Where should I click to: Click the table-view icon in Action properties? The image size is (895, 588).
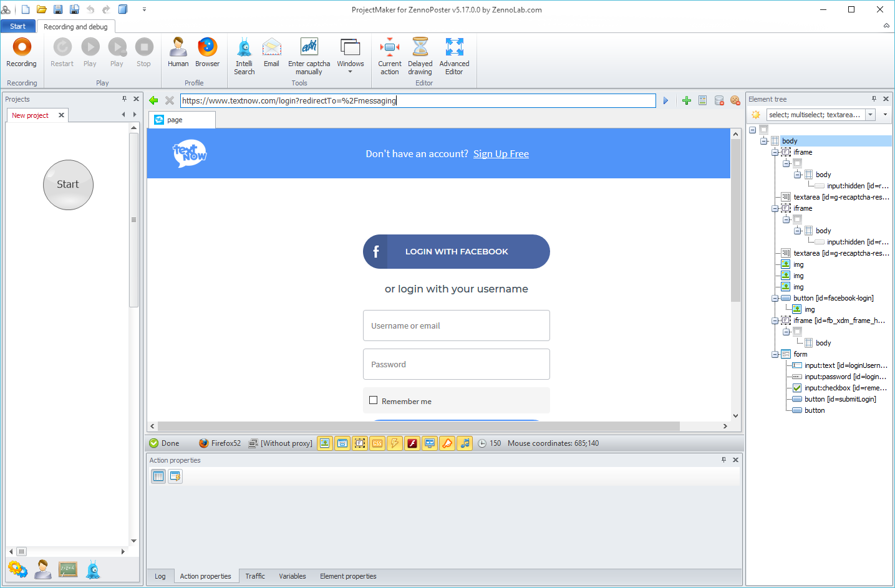point(158,476)
